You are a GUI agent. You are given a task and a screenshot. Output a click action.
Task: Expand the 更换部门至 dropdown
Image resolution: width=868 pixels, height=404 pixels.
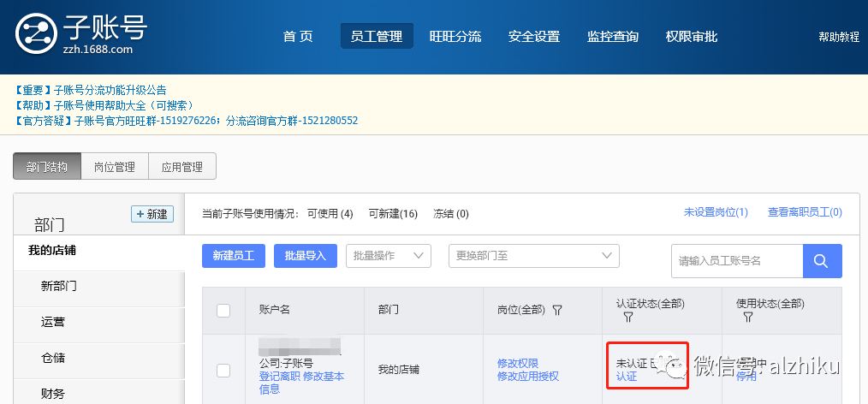click(x=533, y=256)
